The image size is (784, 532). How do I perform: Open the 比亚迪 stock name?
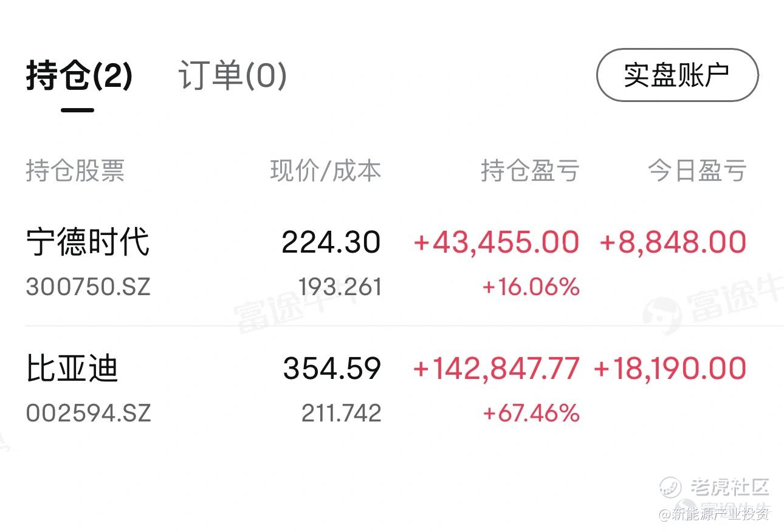point(72,369)
